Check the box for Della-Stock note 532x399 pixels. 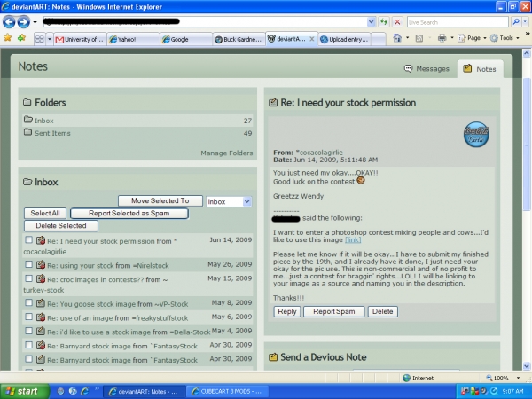click(29, 331)
